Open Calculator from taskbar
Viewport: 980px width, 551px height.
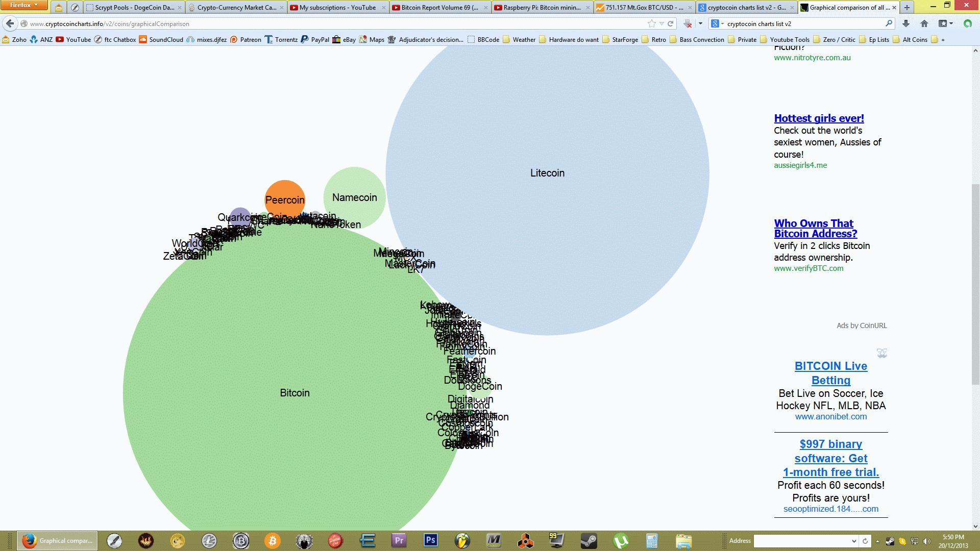[x=652, y=540]
